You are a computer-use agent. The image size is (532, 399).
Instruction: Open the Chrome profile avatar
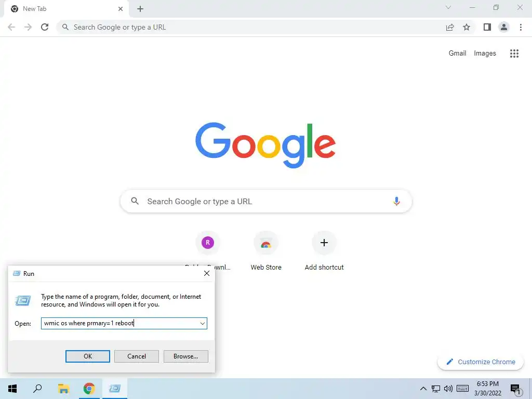pos(504,27)
